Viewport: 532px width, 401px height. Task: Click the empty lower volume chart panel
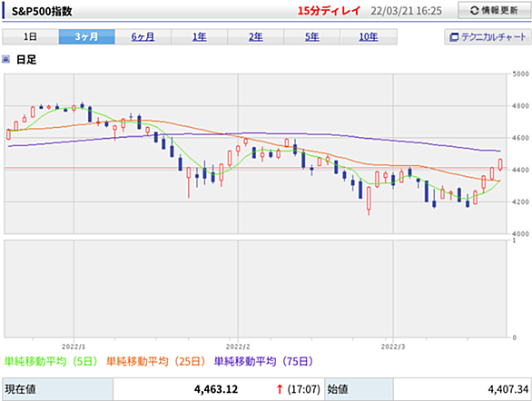point(255,289)
